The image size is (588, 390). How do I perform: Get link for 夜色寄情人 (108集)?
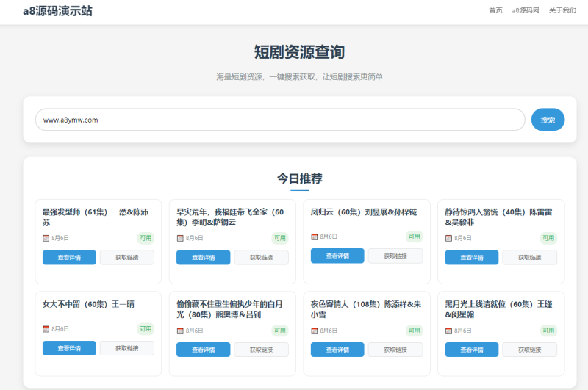tap(395, 350)
